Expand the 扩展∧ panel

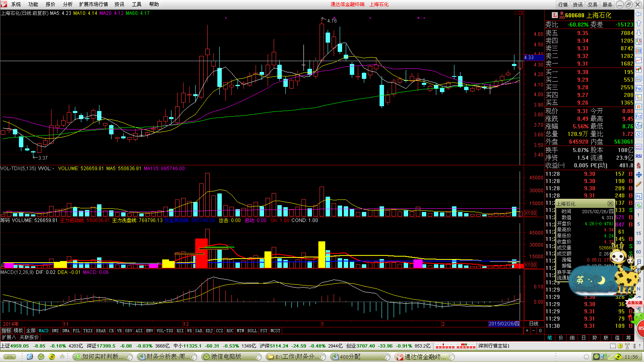[x=8, y=337]
